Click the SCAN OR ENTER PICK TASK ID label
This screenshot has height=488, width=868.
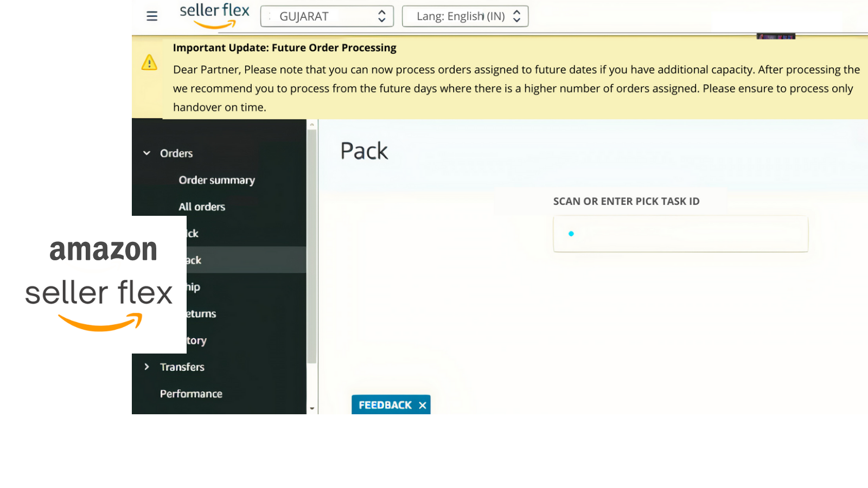click(626, 201)
